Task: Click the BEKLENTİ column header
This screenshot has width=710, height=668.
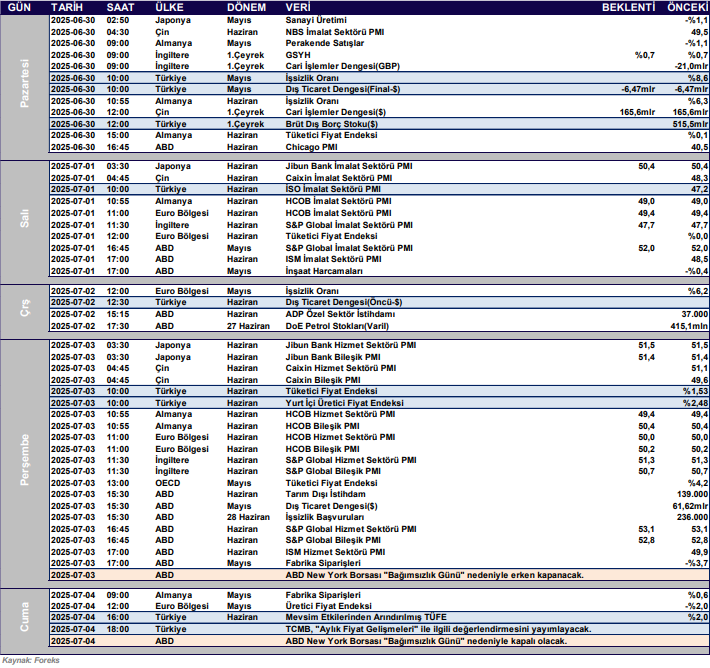Action: click(628, 6)
